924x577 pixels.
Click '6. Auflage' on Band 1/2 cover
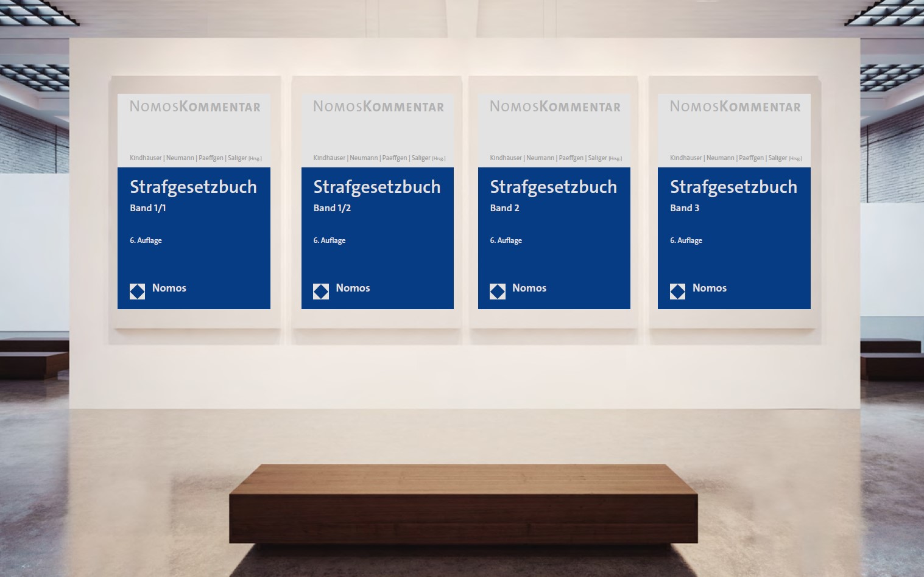[x=330, y=240]
